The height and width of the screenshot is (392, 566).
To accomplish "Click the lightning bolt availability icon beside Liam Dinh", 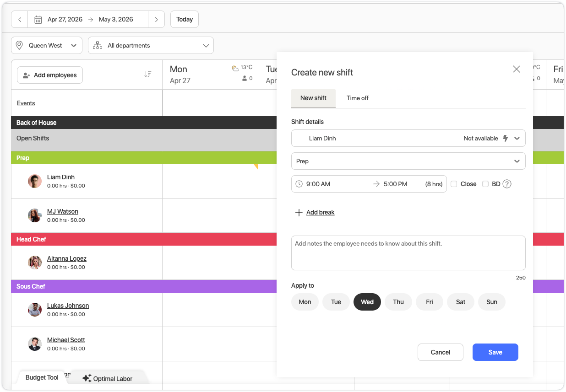I will [506, 138].
